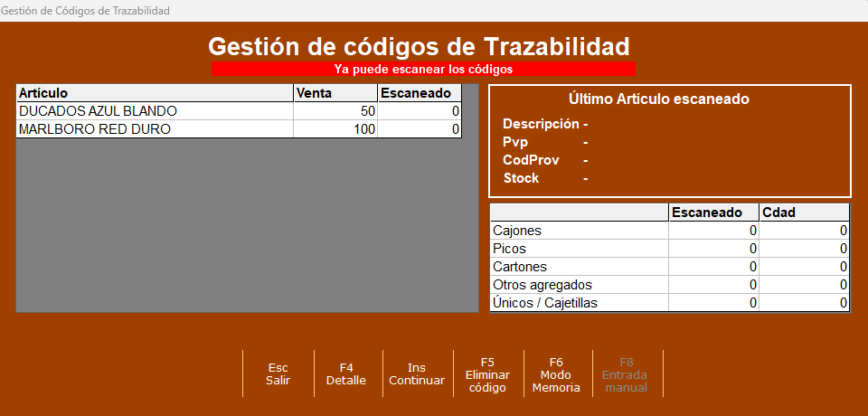The image size is (868, 416).
Task: Click Escaneado cell of Ducados row
Action: (x=420, y=111)
